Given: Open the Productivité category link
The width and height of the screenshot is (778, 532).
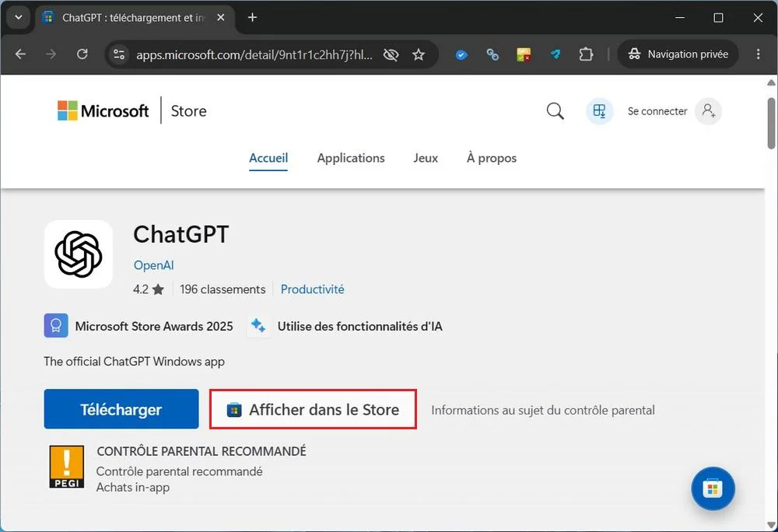Looking at the screenshot, I should 312,289.
